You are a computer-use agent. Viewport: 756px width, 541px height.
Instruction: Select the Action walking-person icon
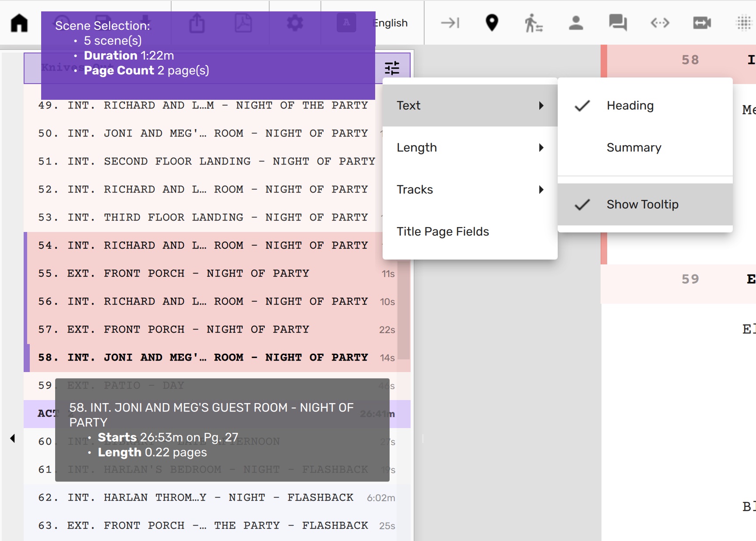tap(534, 23)
